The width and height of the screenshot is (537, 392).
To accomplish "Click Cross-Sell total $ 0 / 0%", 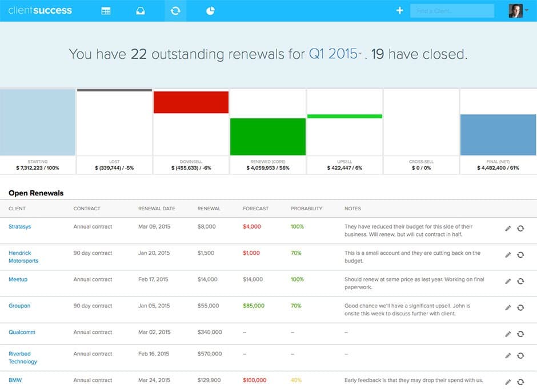I will click(x=421, y=168).
